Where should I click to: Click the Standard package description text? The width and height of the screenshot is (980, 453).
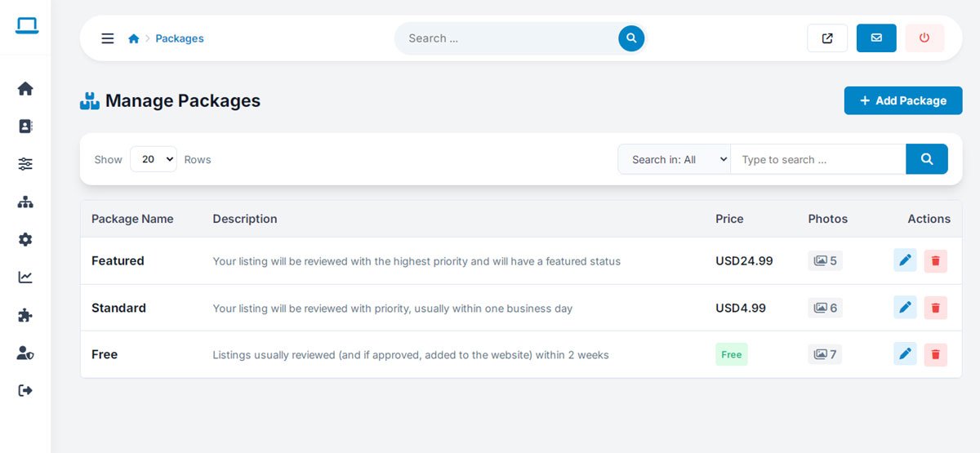(x=393, y=309)
